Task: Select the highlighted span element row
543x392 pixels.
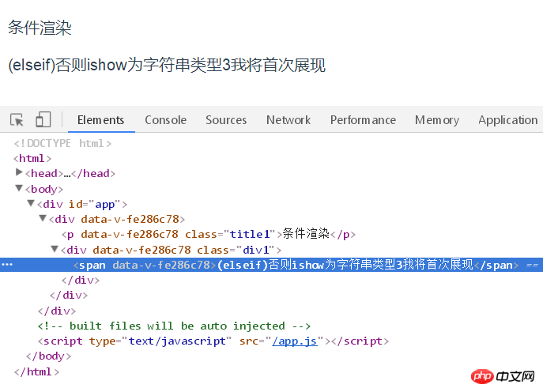Action: click(x=272, y=265)
